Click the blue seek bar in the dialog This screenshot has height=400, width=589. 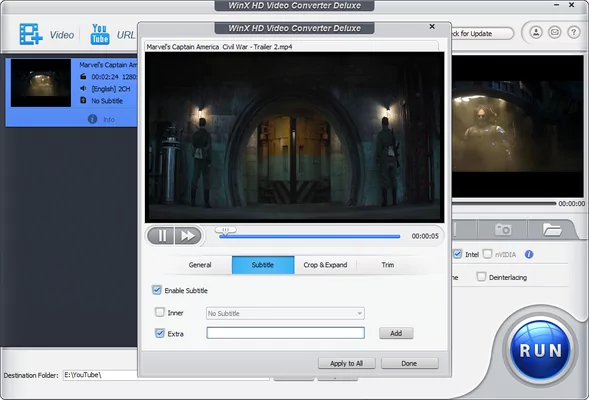coord(310,237)
